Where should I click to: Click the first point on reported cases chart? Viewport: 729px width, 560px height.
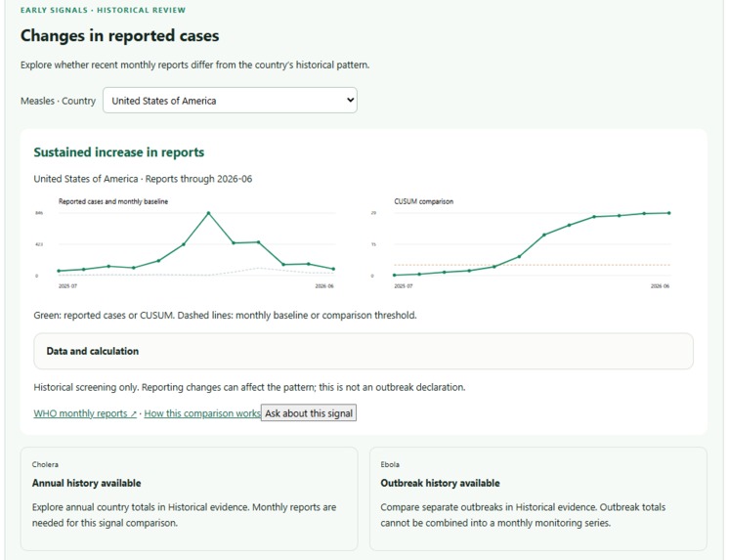(59, 271)
